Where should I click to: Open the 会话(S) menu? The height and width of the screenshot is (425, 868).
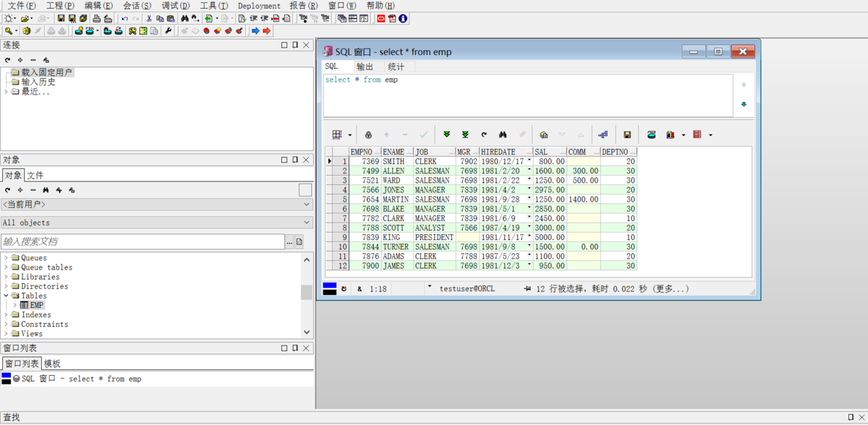click(137, 6)
